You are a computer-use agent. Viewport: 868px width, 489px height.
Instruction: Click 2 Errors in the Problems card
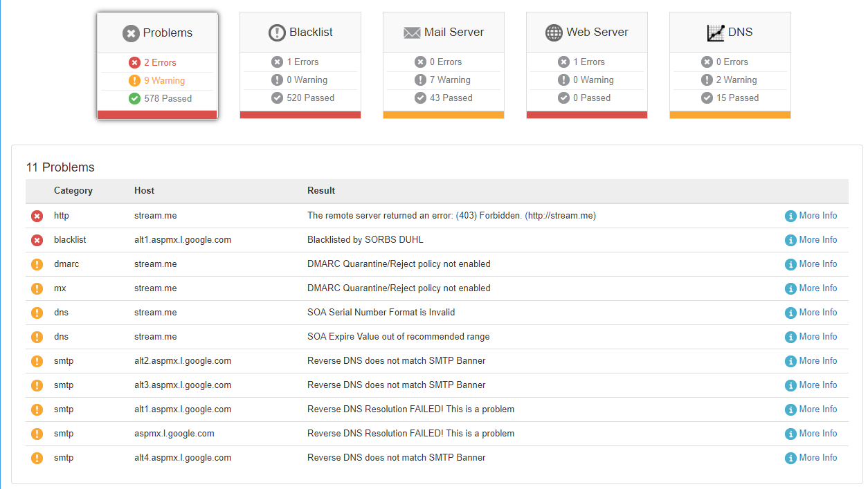(x=160, y=63)
